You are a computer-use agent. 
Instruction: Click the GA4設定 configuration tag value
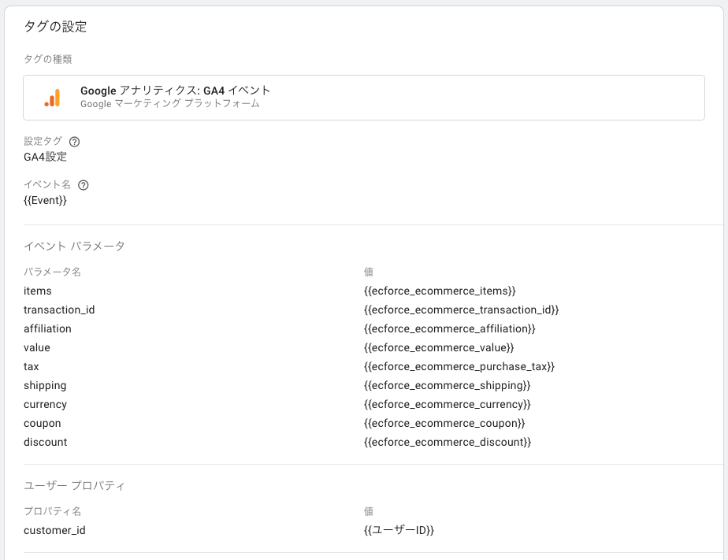pyautogui.click(x=45, y=157)
